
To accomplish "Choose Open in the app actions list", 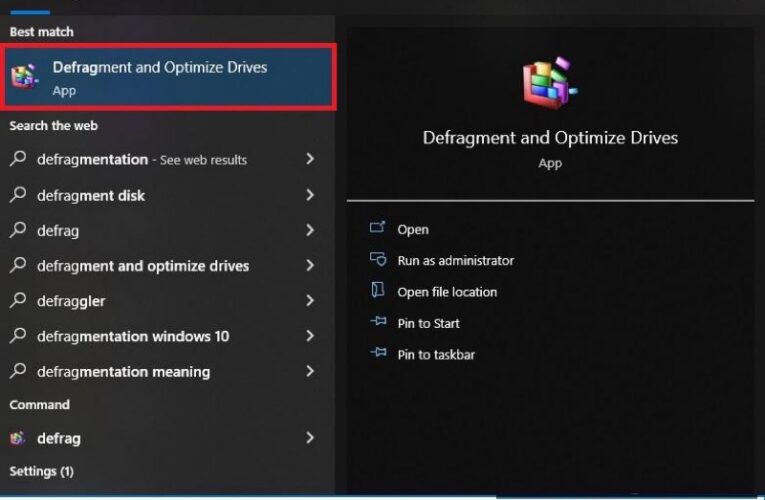I will pyautogui.click(x=413, y=230).
